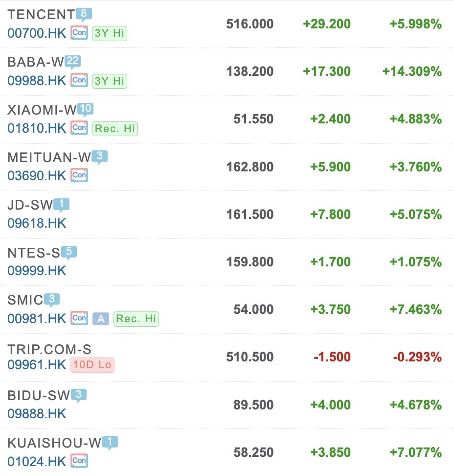The height and width of the screenshot is (476, 454).
Task: Open the BIDU-SW comment bubble showing 3
Action: 79,395
